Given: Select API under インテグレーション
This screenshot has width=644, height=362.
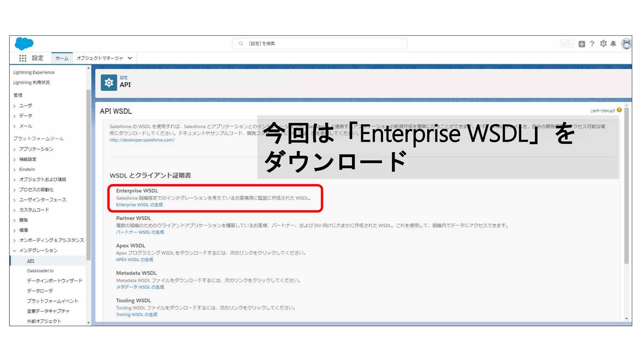Looking at the screenshot, I should click(31, 261).
